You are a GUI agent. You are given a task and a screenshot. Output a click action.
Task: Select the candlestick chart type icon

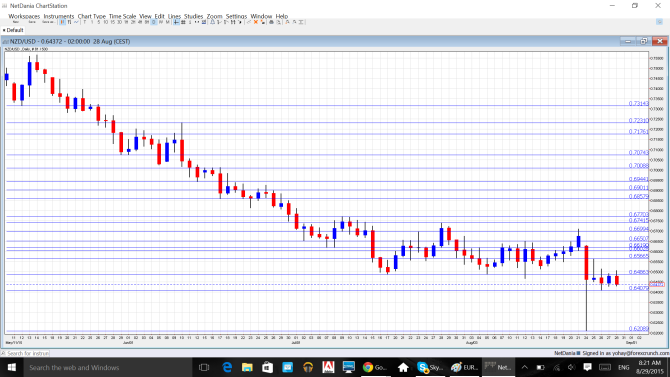(x=62, y=22)
